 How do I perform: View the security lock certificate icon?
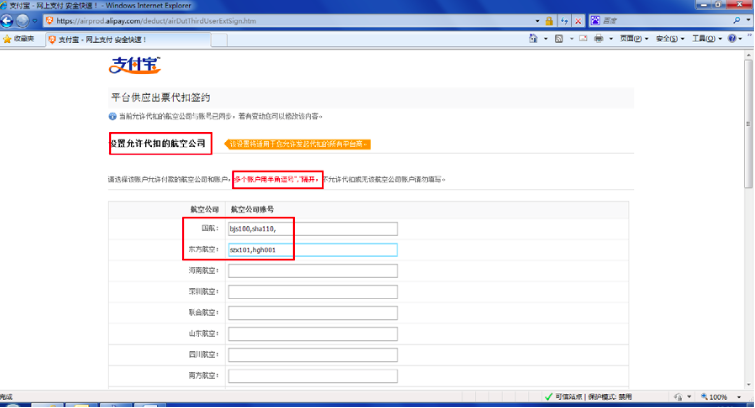549,21
